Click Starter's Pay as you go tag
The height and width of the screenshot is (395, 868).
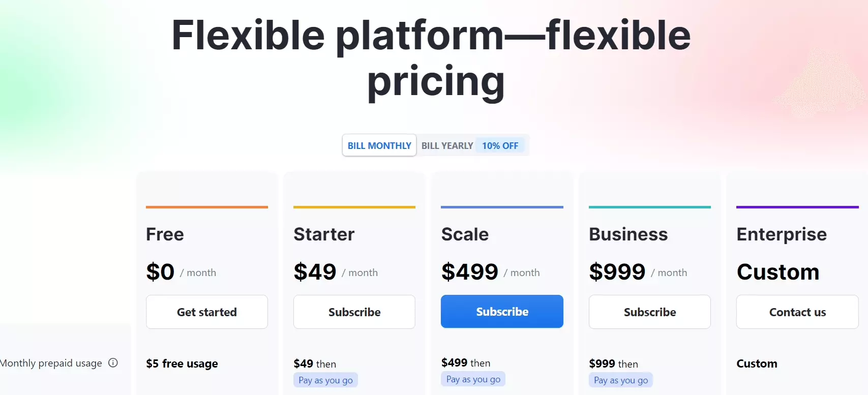(325, 380)
